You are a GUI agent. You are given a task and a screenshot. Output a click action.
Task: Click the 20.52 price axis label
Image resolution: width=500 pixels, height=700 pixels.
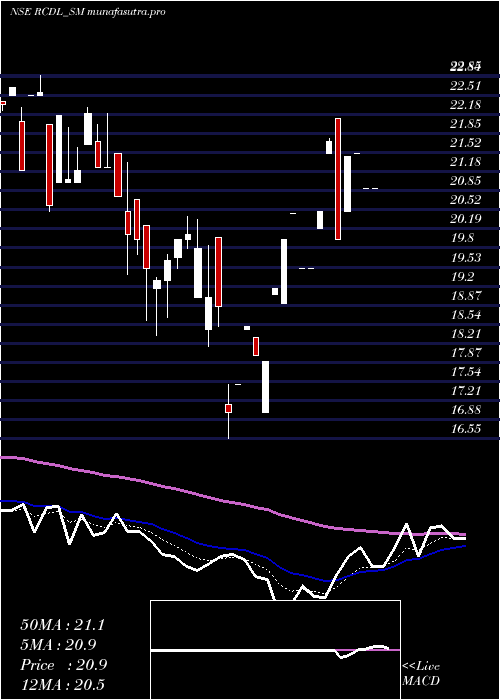pos(466,200)
